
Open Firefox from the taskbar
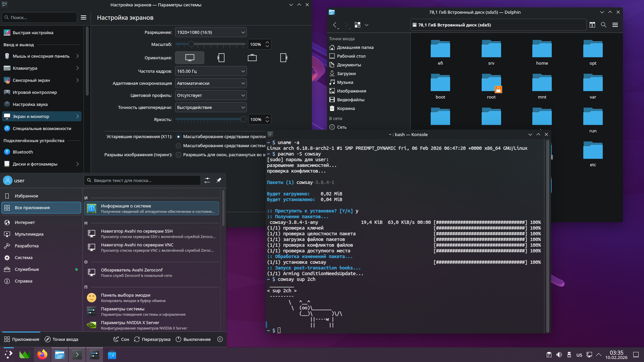[x=42, y=355]
